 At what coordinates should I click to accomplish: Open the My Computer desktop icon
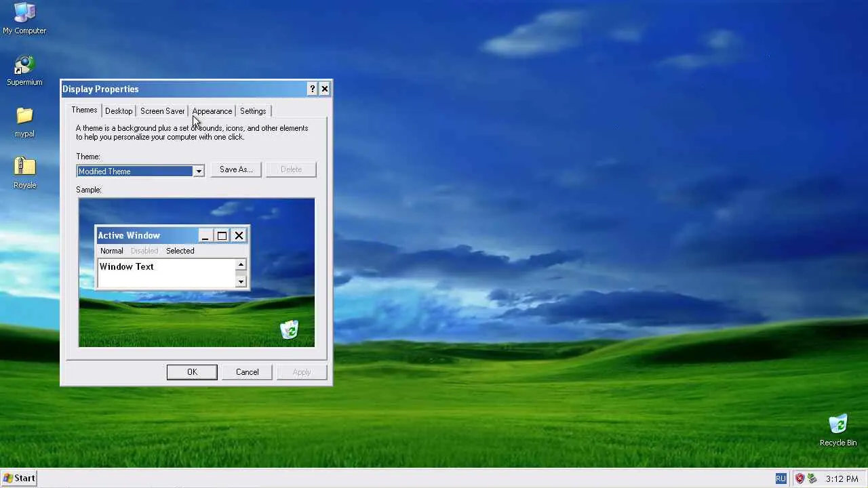24,18
